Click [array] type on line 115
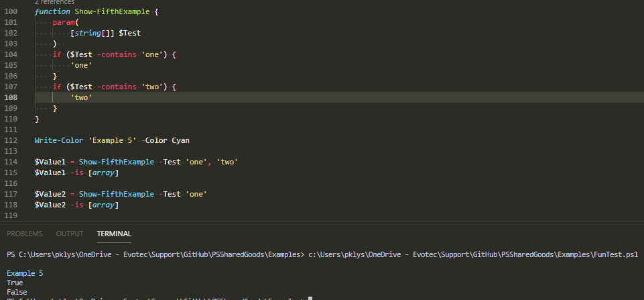Image resolution: width=644 pixels, height=300 pixels. tap(102, 172)
